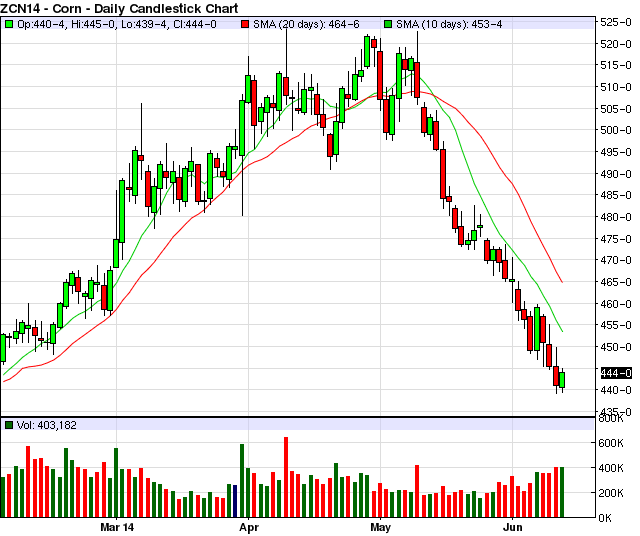Click the 470-0 price axis label
The width and height of the screenshot is (640, 536).
(616, 260)
